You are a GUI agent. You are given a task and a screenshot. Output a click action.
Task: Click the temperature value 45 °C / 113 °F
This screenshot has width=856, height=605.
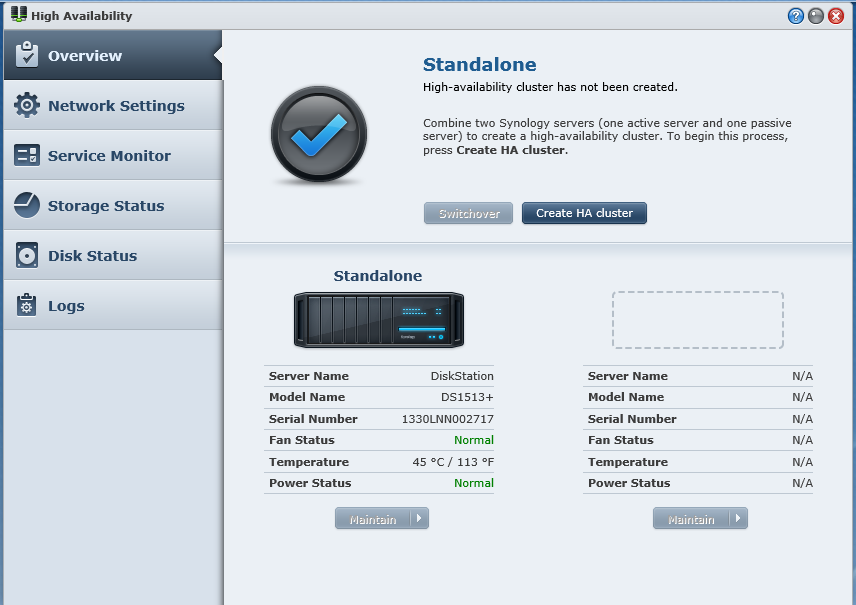(453, 462)
